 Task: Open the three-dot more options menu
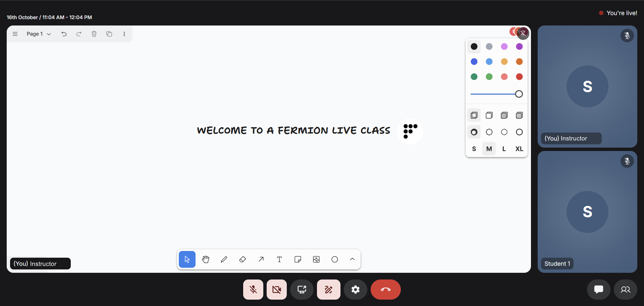[124, 34]
